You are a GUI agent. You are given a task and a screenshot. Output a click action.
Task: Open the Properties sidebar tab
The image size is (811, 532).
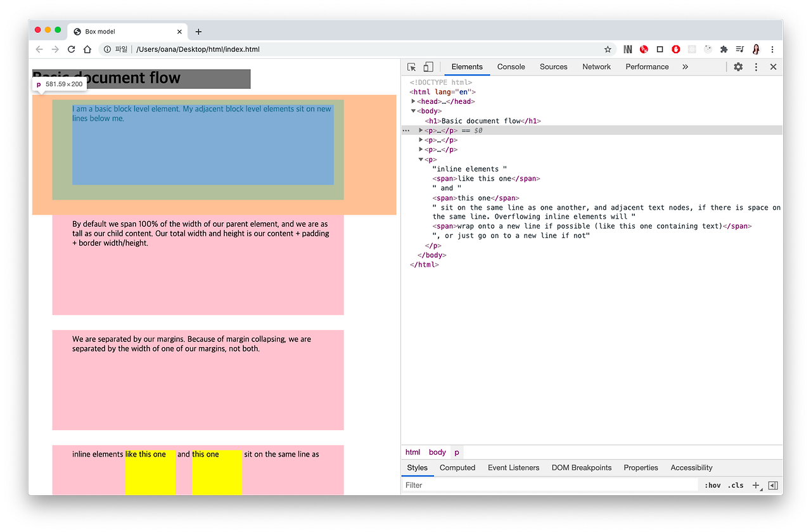641,468
